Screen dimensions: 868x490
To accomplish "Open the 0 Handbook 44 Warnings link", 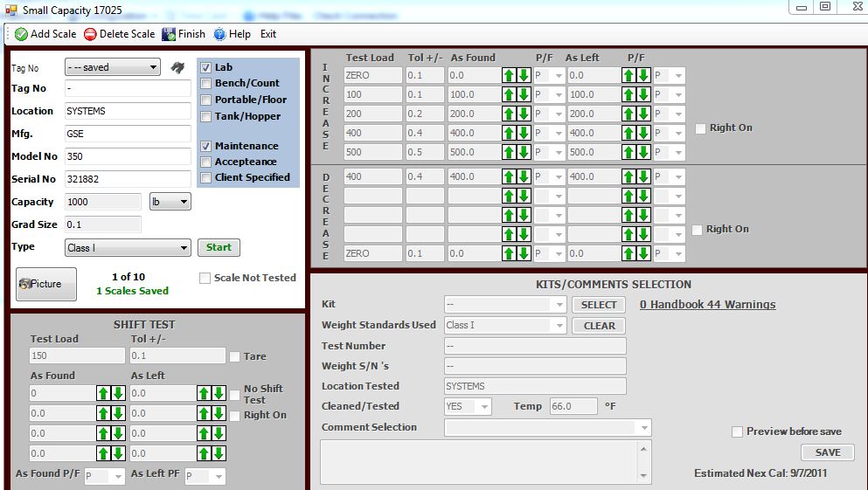I will [707, 305].
